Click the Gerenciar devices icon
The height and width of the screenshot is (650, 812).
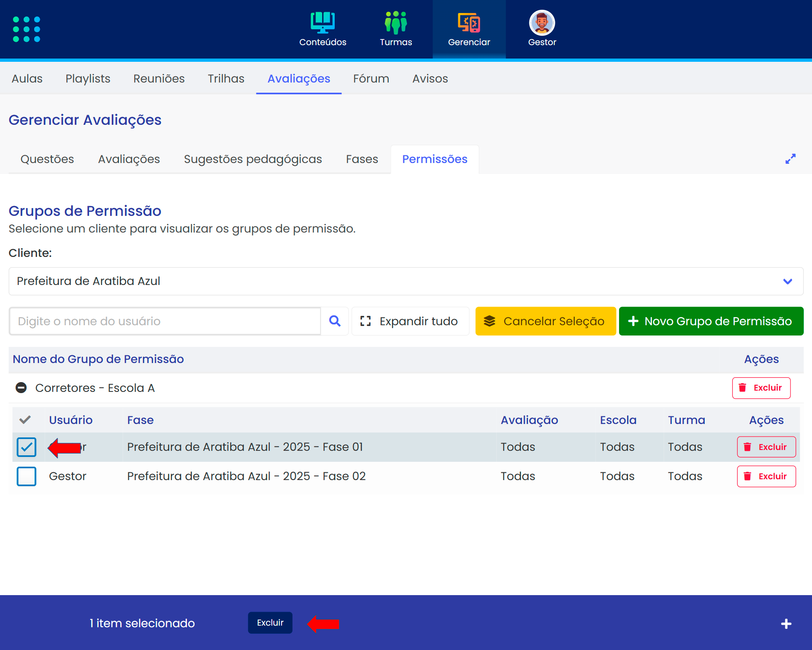tap(469, 22)
